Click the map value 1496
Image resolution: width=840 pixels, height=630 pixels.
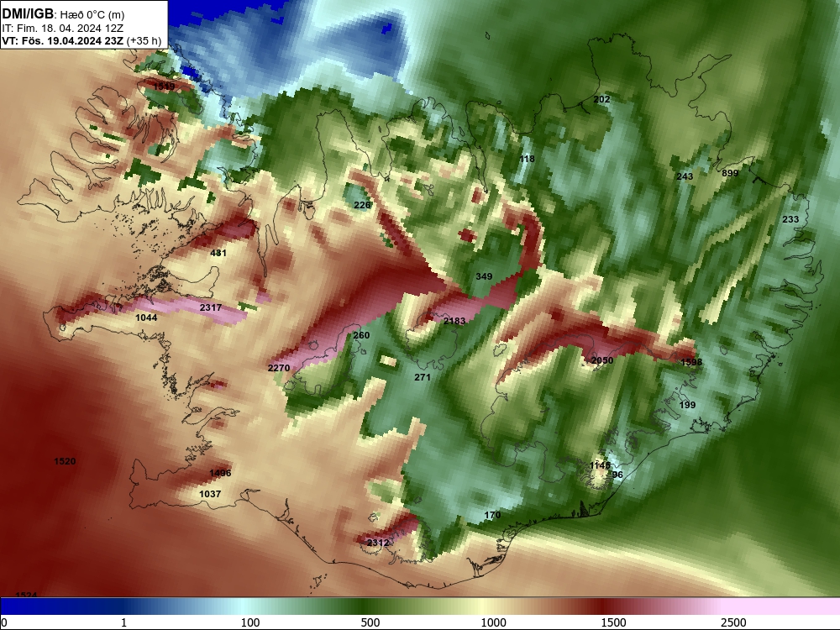pos(220,473)
